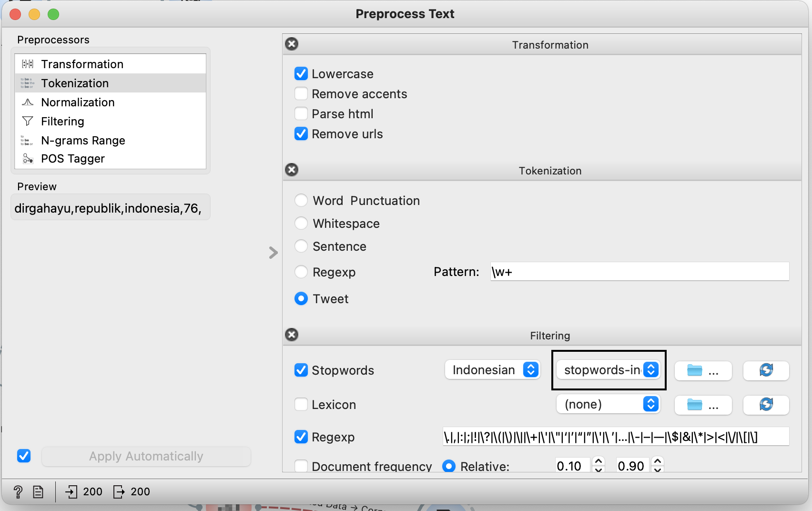Select Whitespace tokenizer
Viewport: 812px width, 511px height.
(x=301, y=223)
